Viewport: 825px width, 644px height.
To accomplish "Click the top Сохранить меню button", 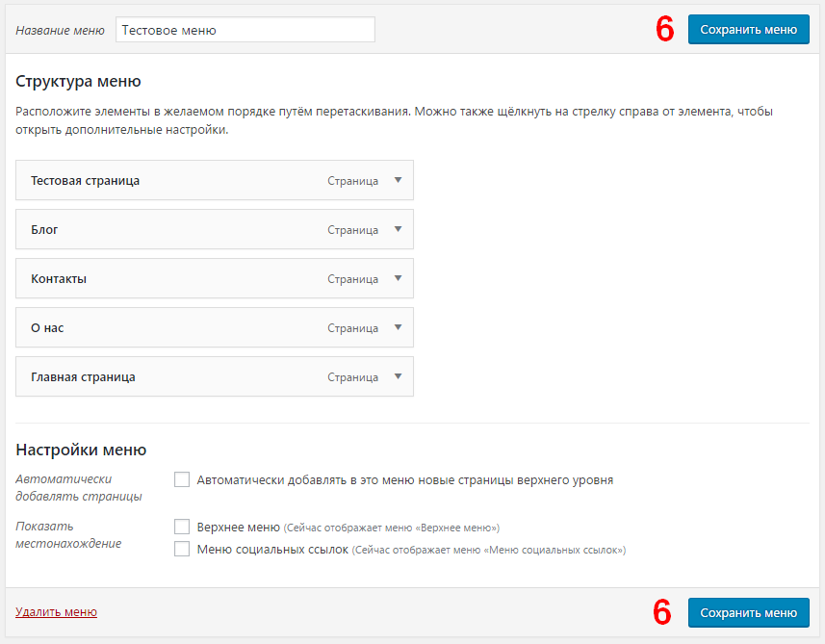I will click(748, 30).
